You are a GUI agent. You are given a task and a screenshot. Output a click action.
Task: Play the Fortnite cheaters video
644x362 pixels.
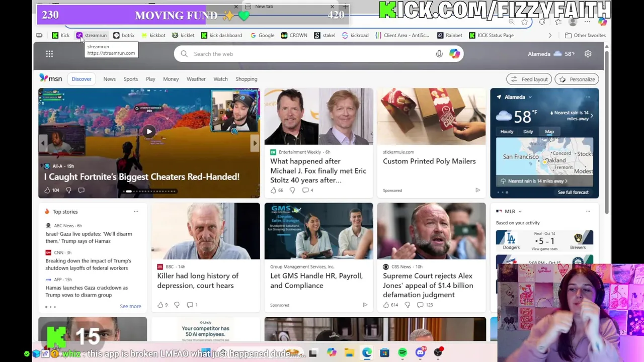coord(149,132)
